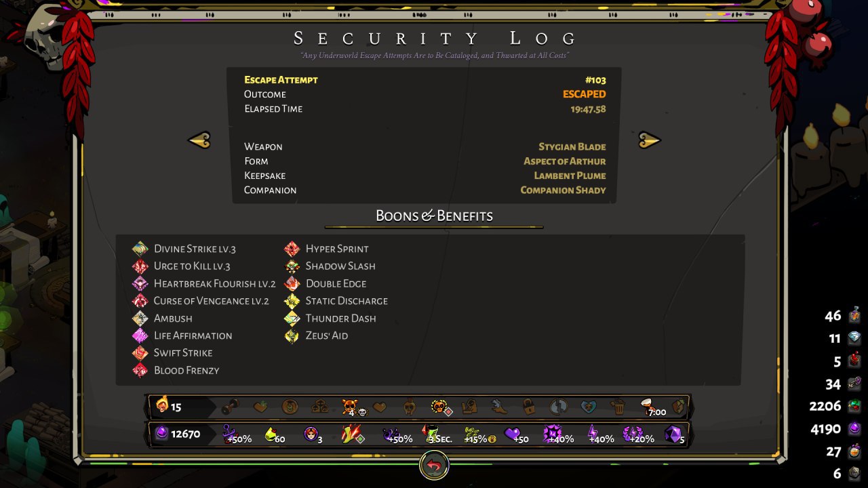Select the Shadow Slash boon icon
868x488 pixels.
click(x=292, y=266)
